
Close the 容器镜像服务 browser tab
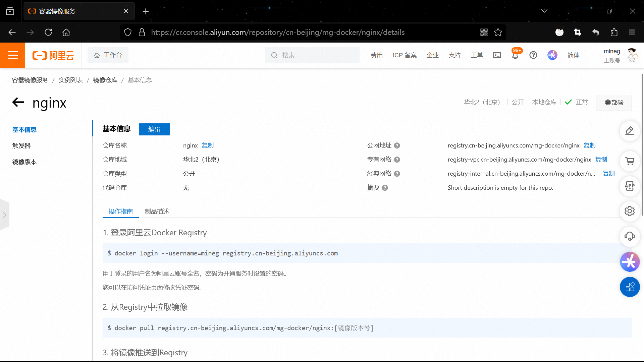click(126, 11)
